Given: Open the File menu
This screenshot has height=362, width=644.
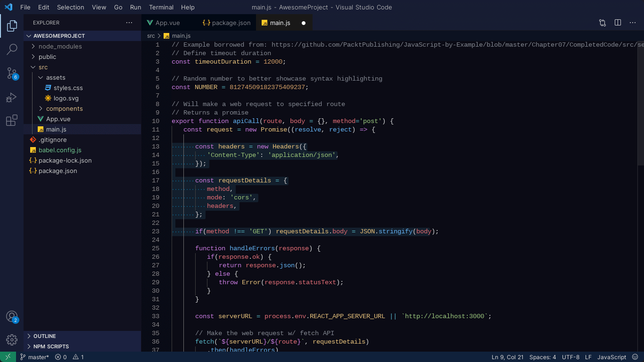Looking at the screenshot, I should 25,7.
